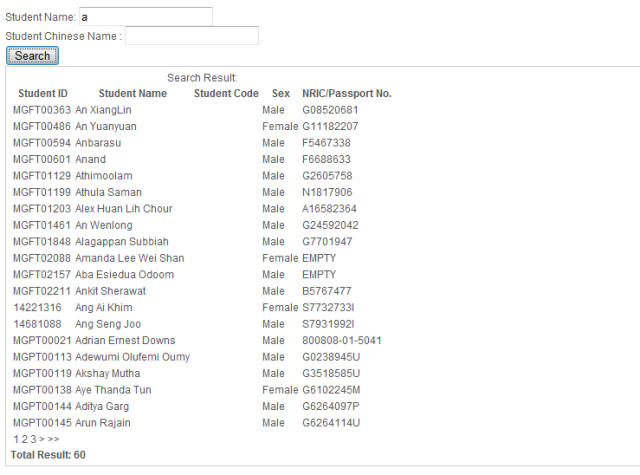Select student name Amanda Lee Wei Shan
The height and width of the screenshot is (475, 640).
pos(130,258)
